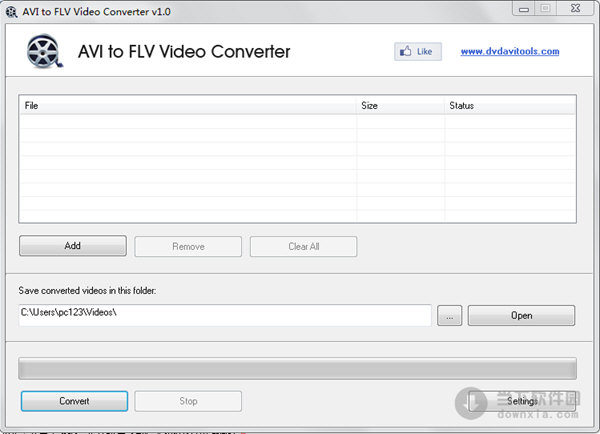Click the title bar film reel icon
Viewport: 600px width, 434px height.
[x=11, y=12]
